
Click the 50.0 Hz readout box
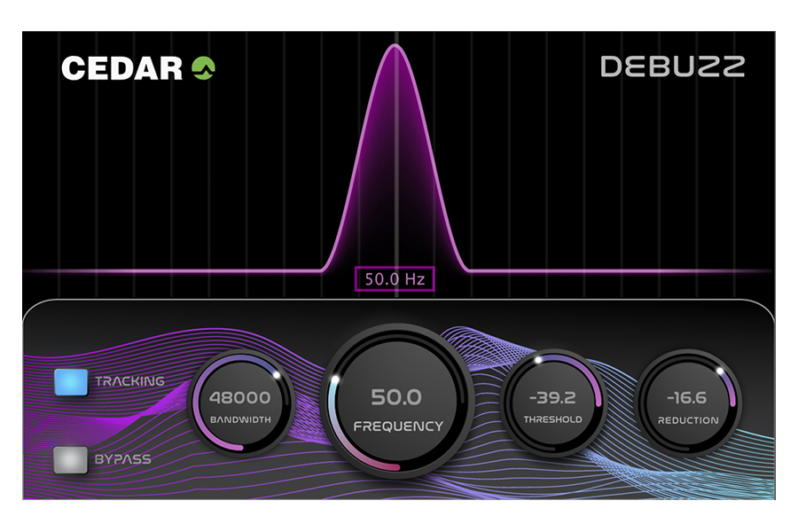click(x=395, y=278)
